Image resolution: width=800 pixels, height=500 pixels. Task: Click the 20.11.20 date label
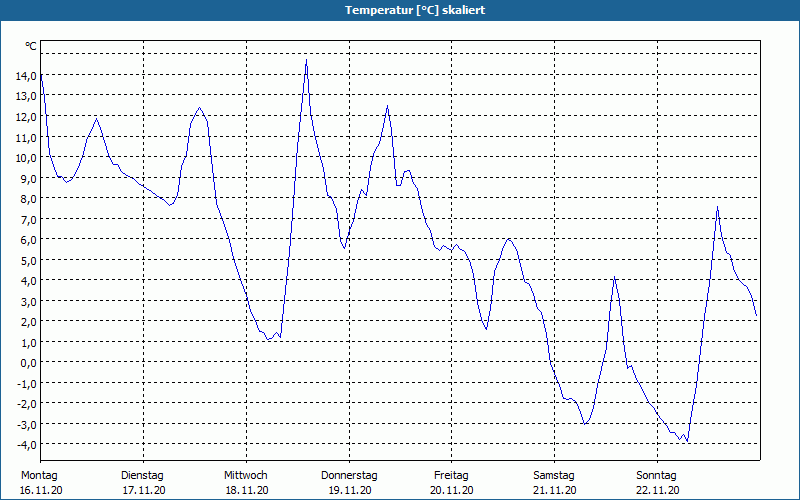(452, 491)
